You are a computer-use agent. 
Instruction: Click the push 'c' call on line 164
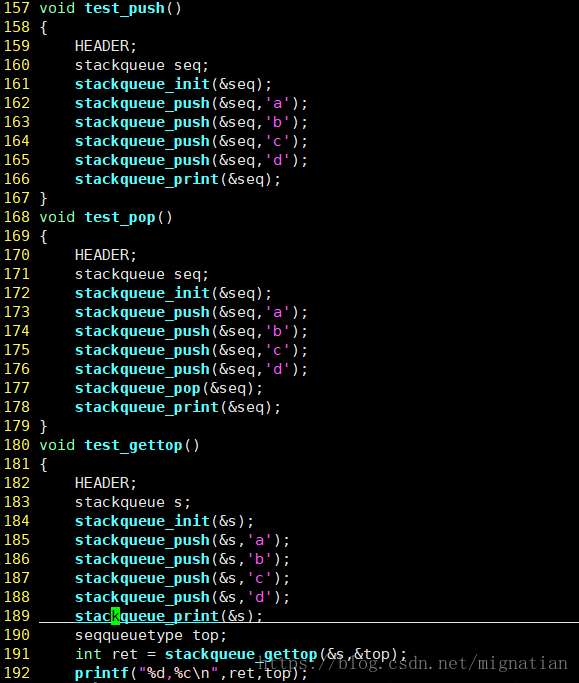(191, 141)
